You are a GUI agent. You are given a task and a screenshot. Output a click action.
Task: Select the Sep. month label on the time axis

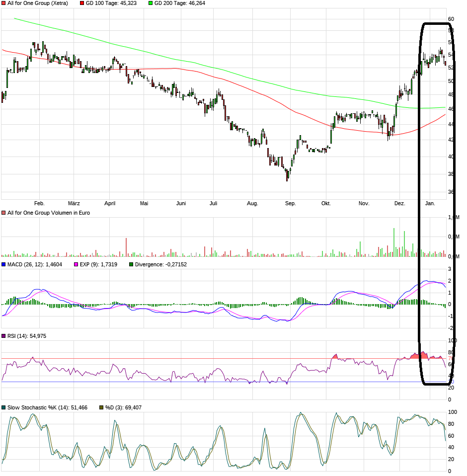[x=290, y=203]
